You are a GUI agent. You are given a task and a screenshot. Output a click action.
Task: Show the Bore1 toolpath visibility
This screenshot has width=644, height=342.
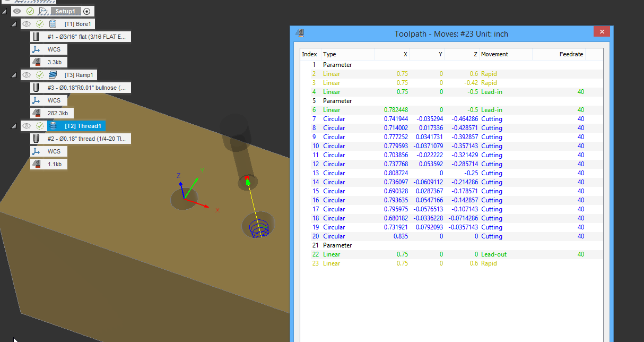[x=27, y=24]
